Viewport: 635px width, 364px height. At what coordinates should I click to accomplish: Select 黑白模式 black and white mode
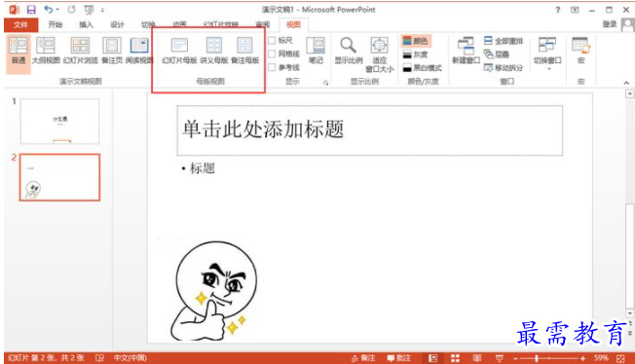[423, 67]
